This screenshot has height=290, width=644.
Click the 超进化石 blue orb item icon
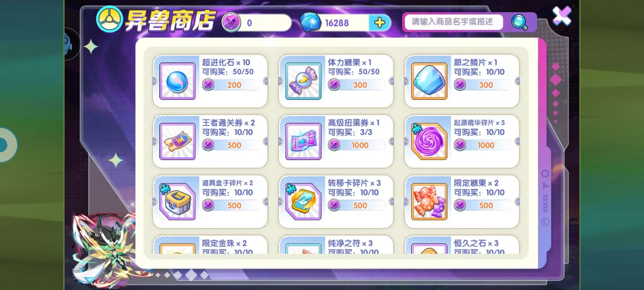pyautogui.click(x=177, y=81)
